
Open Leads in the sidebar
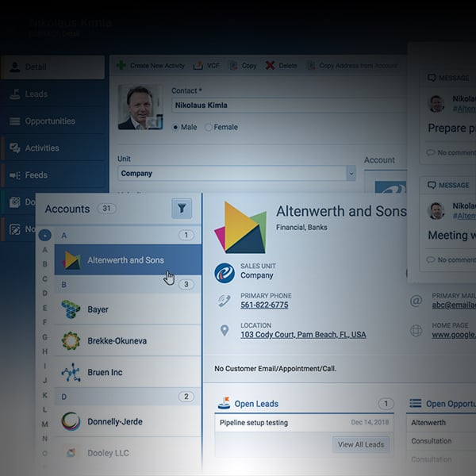click(52, 94)
